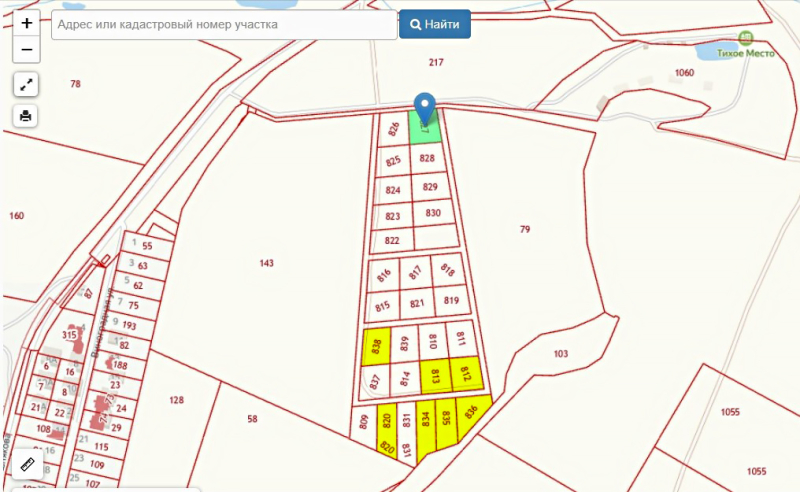The height and width of the screenshot is (492, 800).
Task: Select parcel 830
Action: point(433,213)
